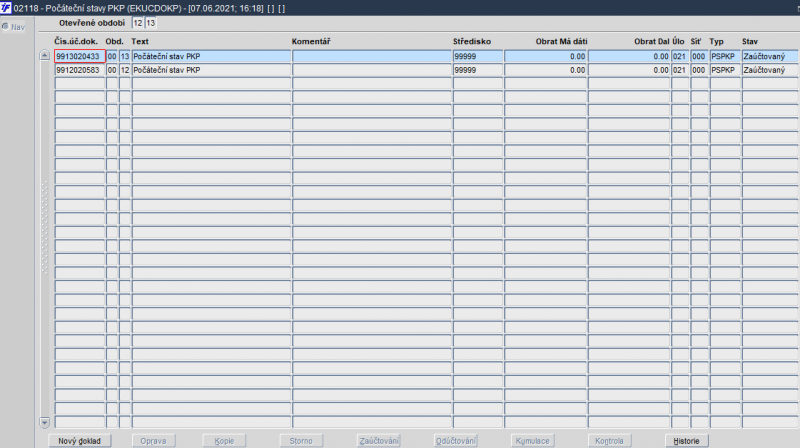Viewport: 800px width, 448px height.
Task: Click the Storno button
Action: tap(301, 441)
